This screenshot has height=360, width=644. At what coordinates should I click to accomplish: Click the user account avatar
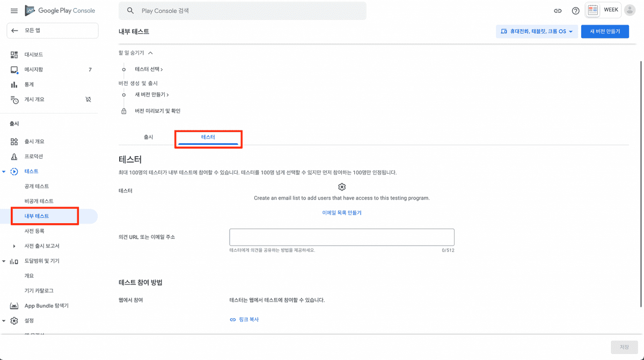[630, 10]
